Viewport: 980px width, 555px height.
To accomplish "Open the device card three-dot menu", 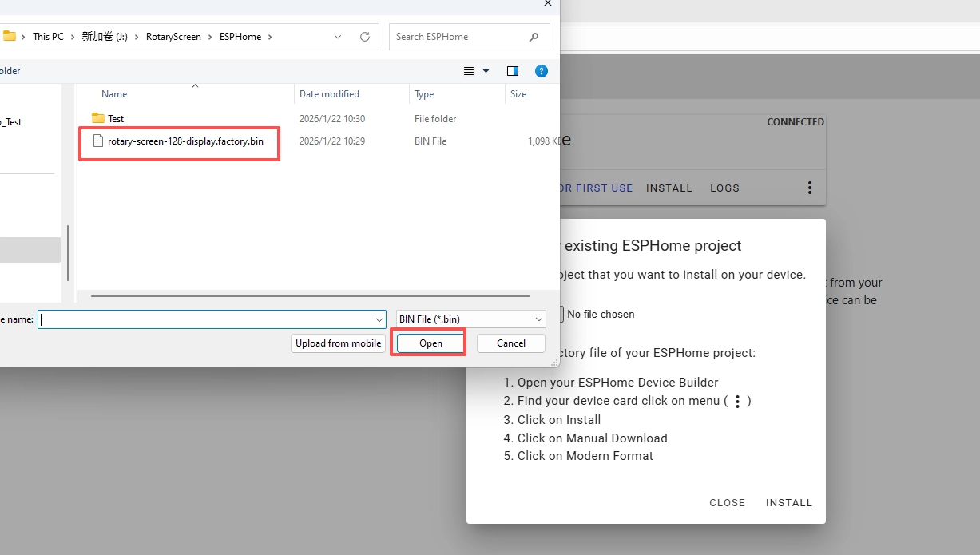I will (x=809, y=188).
